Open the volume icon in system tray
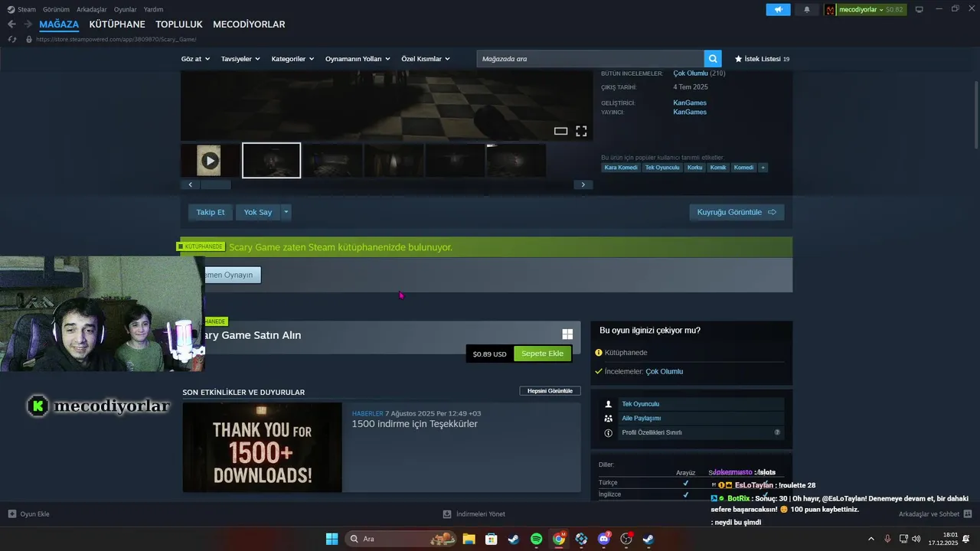The height and width of the screenshot is (551, 980). (x=916, y=539)
